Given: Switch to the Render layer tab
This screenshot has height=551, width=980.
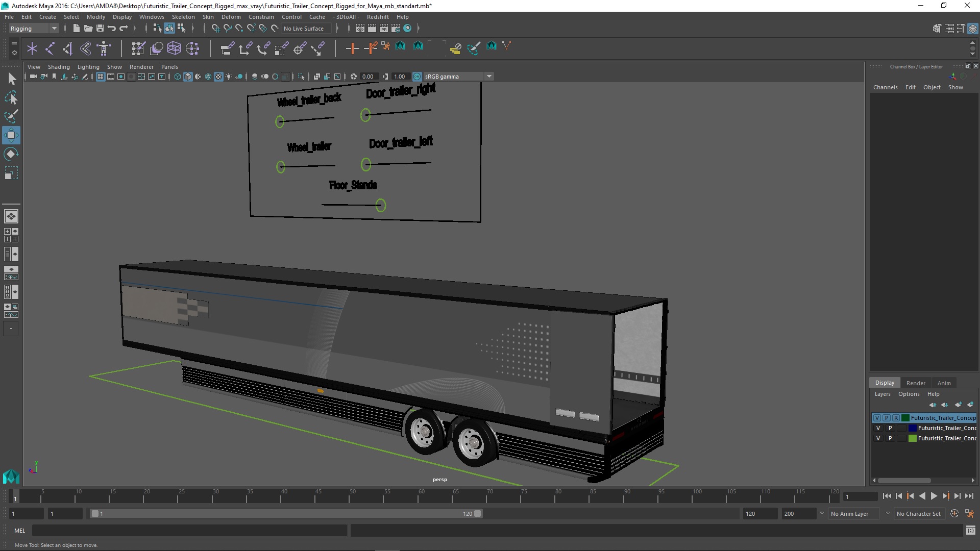Looking at the screenshot, I should point(916,383).
